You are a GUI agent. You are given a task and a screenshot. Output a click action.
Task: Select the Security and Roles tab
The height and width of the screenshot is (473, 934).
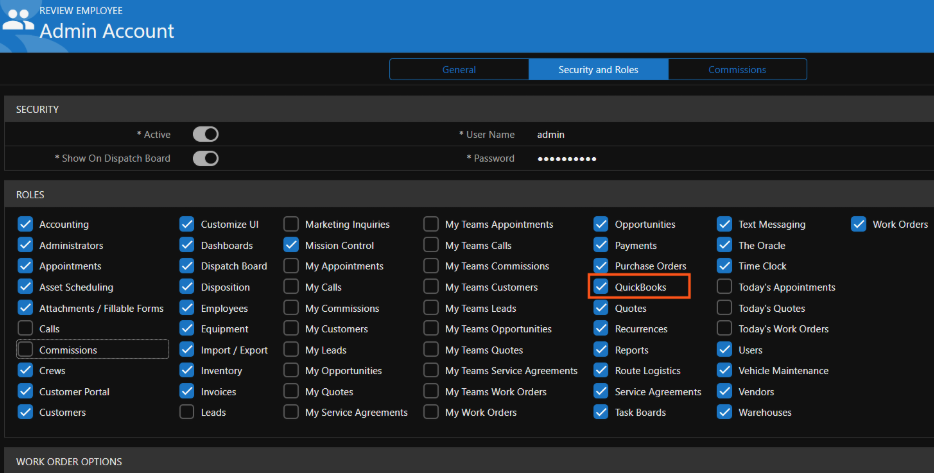click(x=598, y=70)
